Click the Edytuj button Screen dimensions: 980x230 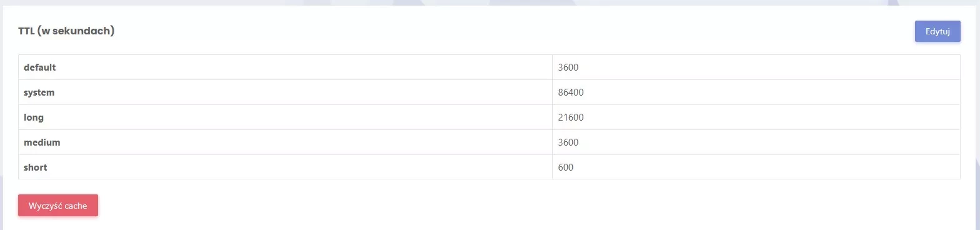(x=938, y=31)
